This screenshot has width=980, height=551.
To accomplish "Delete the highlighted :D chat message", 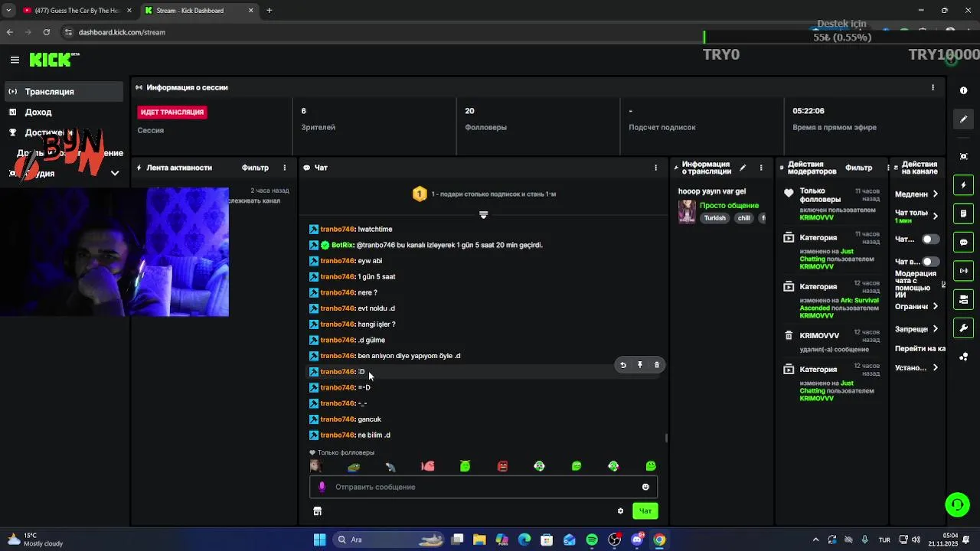I will coord(657,365).
